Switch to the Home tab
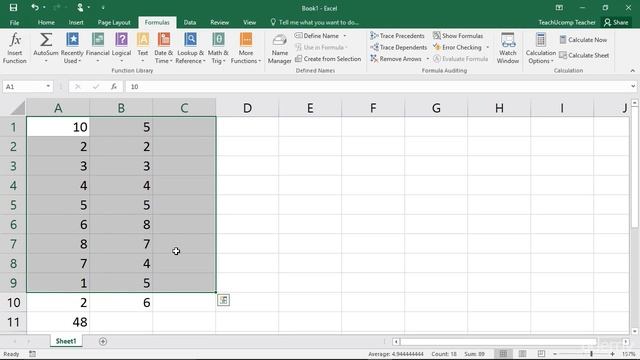Viewport: 640px width, 360px height. 46,22
